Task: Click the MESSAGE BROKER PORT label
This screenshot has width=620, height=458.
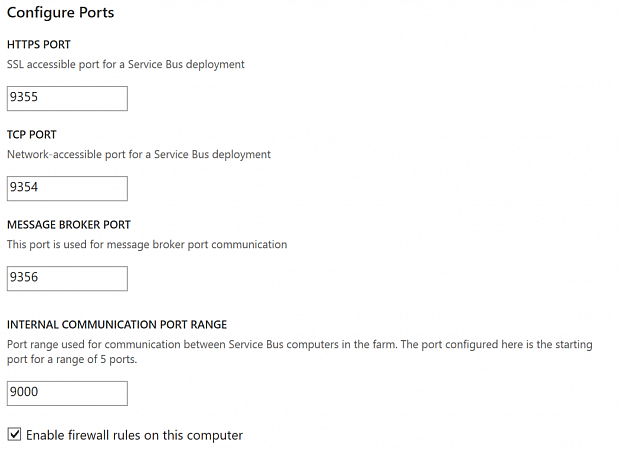Action: (69, 225)
